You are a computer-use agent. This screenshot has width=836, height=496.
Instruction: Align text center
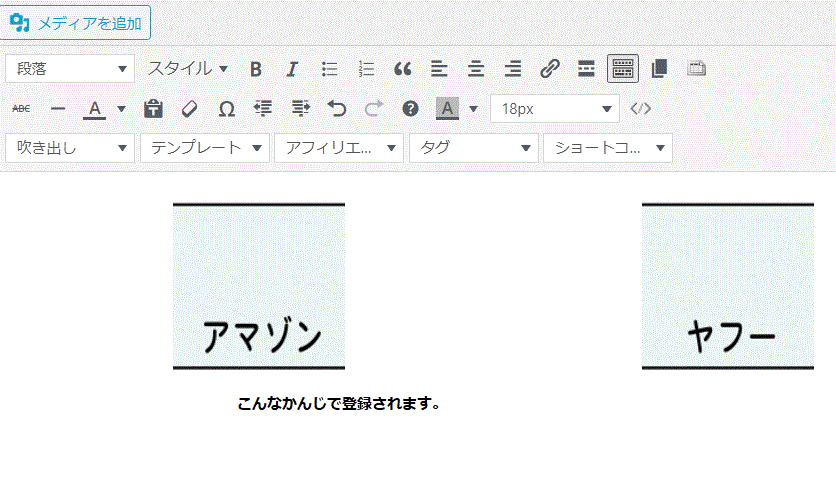[476, 69]
